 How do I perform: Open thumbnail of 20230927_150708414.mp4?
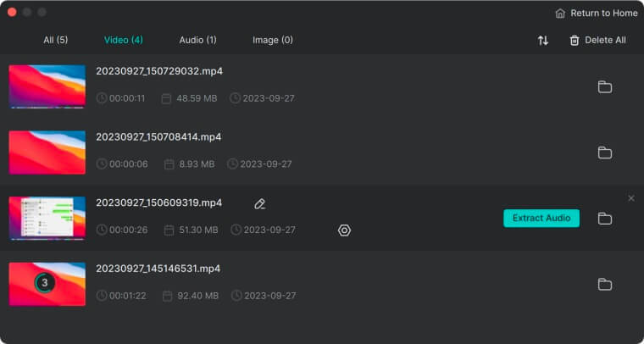click(47, 153)
